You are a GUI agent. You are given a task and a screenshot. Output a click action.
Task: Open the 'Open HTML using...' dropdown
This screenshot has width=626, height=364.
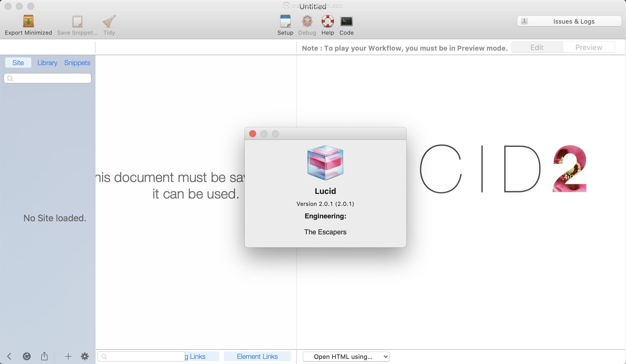pos(346,357)
